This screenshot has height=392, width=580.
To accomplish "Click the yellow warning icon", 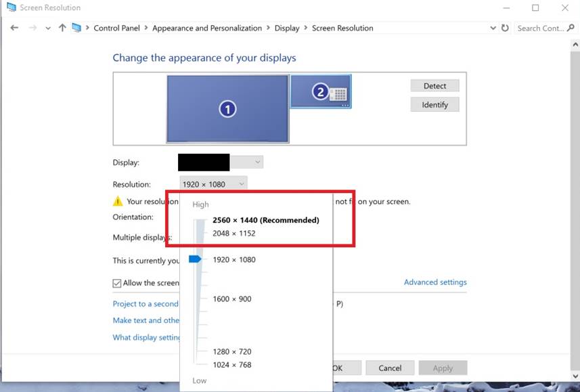I will [118, 201].
